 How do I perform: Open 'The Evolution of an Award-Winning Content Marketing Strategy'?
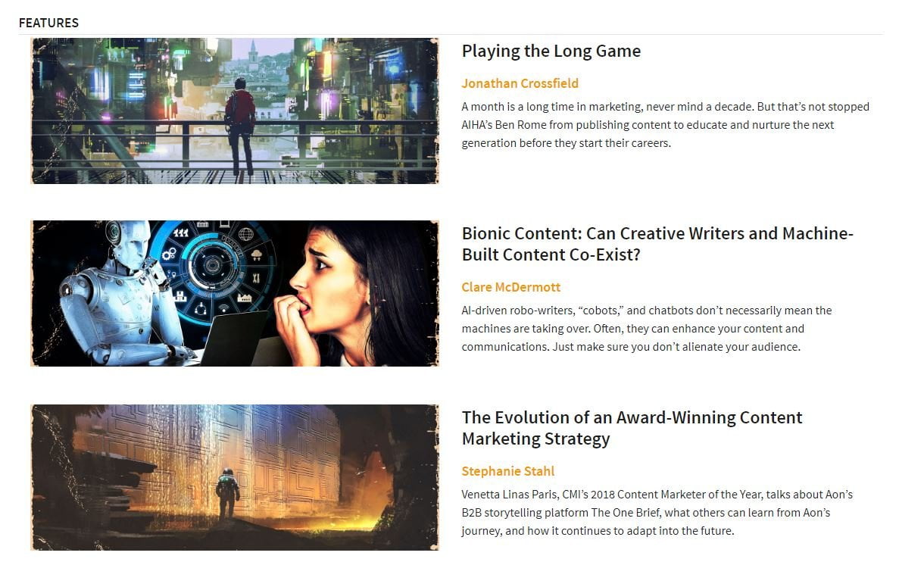(x=632, y=428)
